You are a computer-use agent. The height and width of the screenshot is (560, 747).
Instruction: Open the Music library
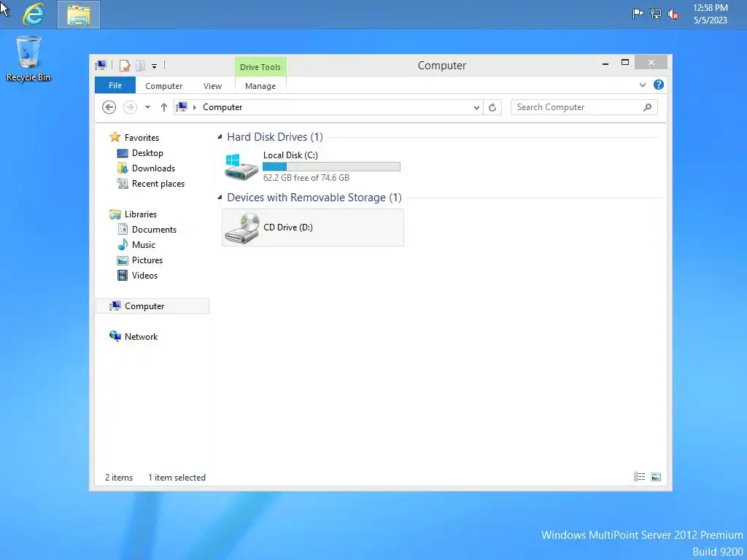tap(144, 244)
